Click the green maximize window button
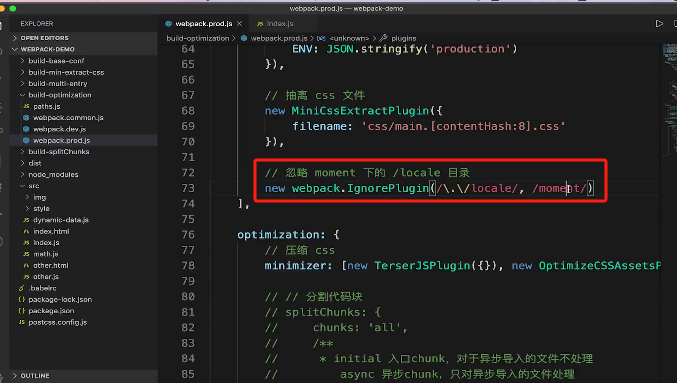The height and width of the screenshot is (383, 677). 13,9
